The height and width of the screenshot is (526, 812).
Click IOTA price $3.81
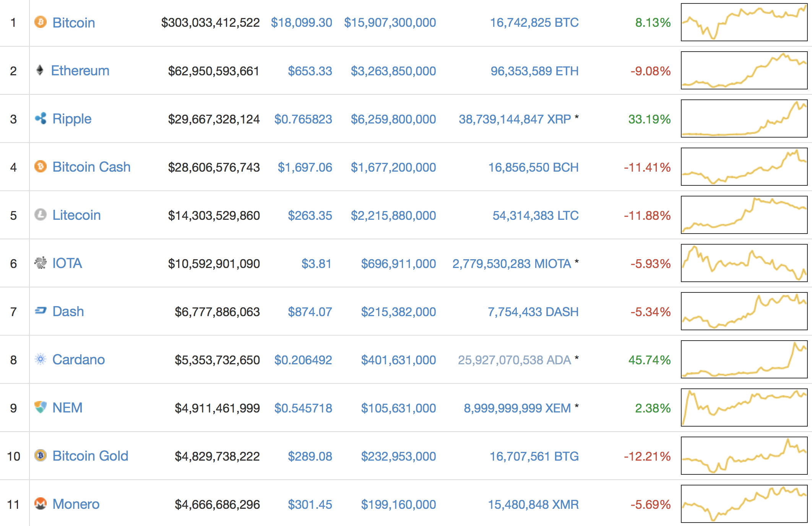317,263
